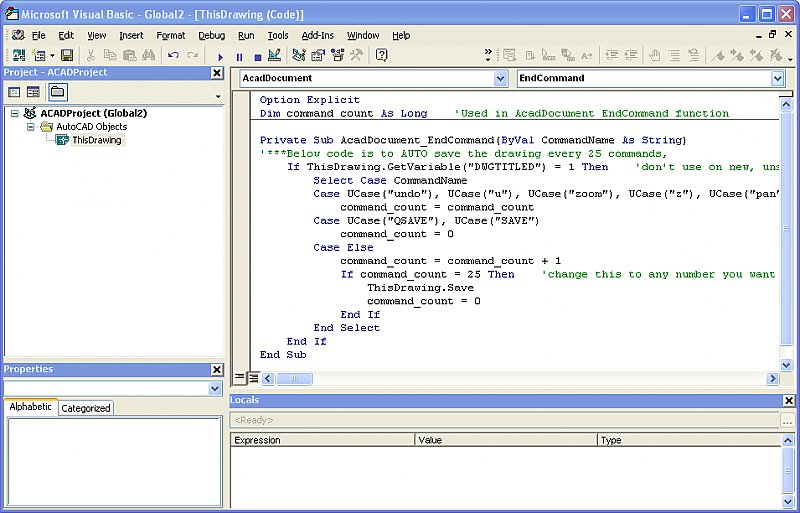The height and width of the screenshot is (513, 800).
Task: Toggle Folders in the Project panel
Action: [x=58, y=92]
